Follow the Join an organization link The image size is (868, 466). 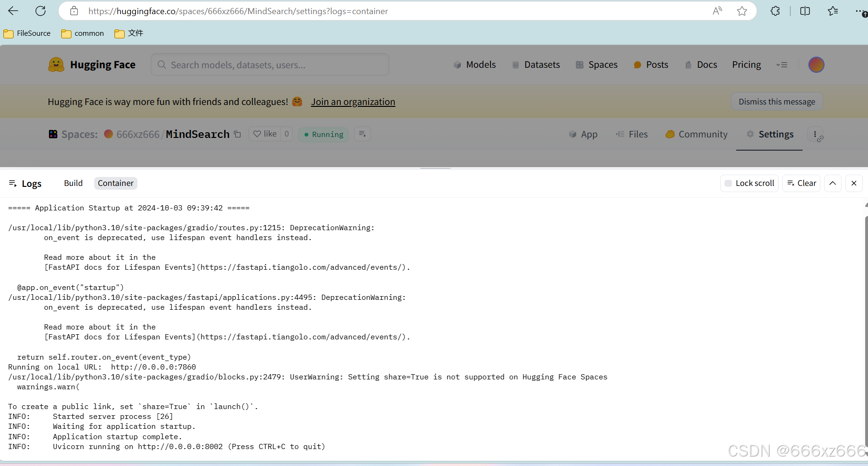pos(353,102)
